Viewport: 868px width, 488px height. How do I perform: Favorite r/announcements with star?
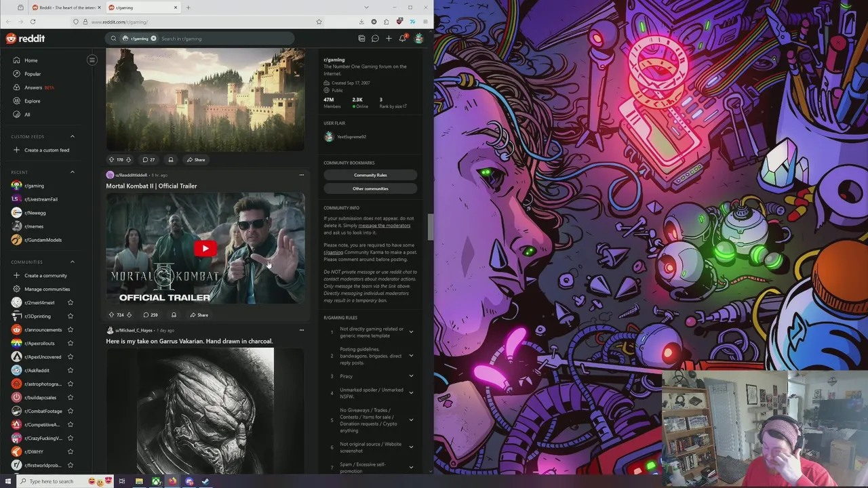(71, 330)
